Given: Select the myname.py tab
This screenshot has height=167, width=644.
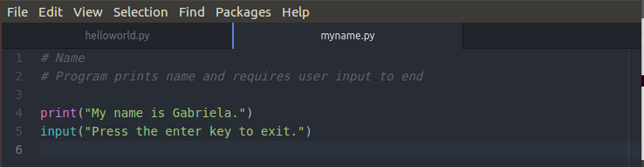Looking at the screenshot, I should click(x=348, y=36).
